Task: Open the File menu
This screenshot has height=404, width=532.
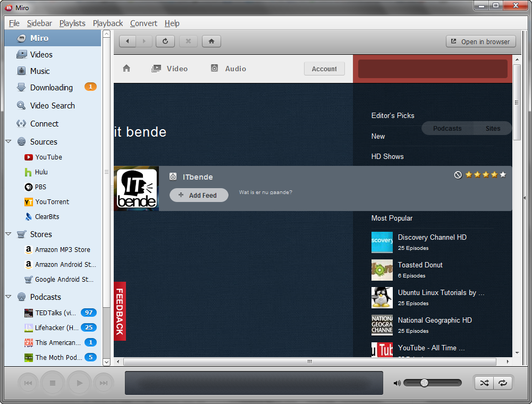Action: (x=14, y=23)
